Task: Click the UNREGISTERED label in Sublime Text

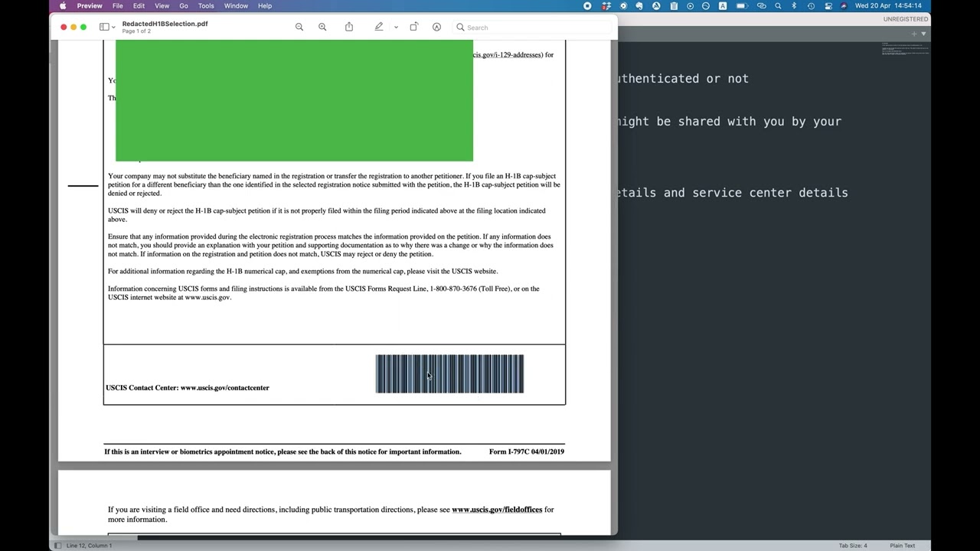Action: coord(906,19)
